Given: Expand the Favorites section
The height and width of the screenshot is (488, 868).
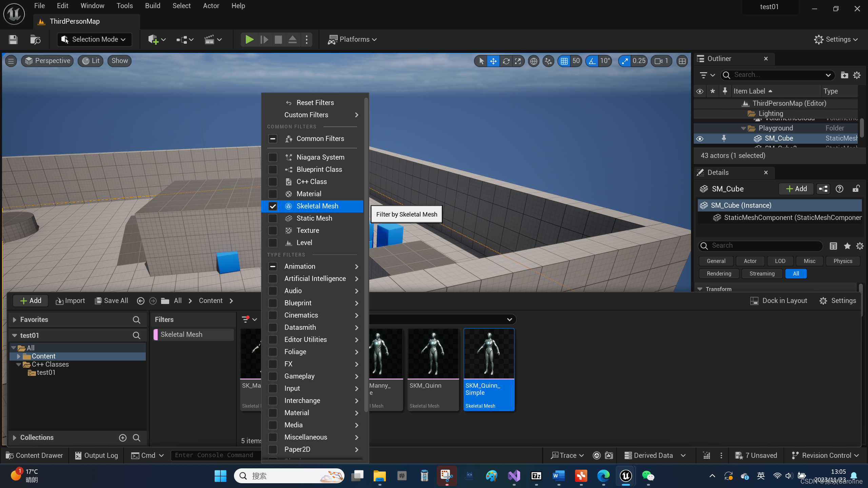Looking at the screenshot, I should (x=15, y=320).
